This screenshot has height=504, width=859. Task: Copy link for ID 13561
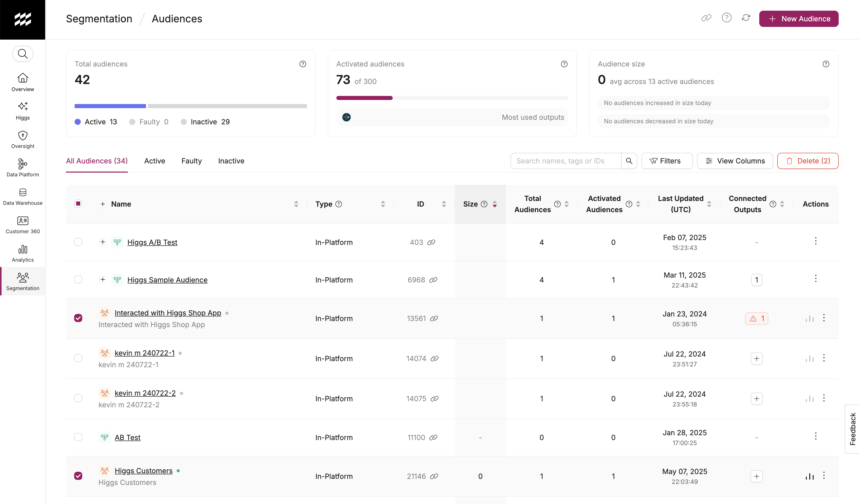tap(434, 318)
